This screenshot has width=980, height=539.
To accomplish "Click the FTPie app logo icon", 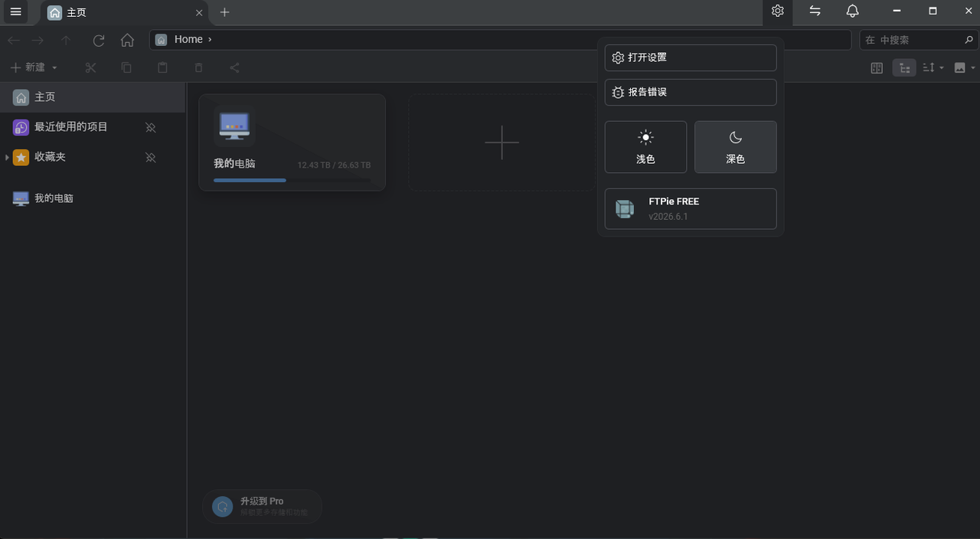I will [x=625, y=209].
